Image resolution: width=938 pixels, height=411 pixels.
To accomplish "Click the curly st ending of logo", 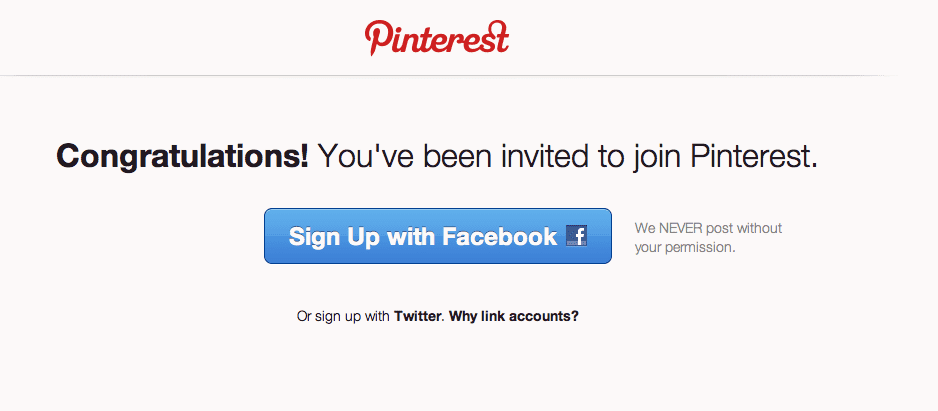I will [x=495, y=36].
